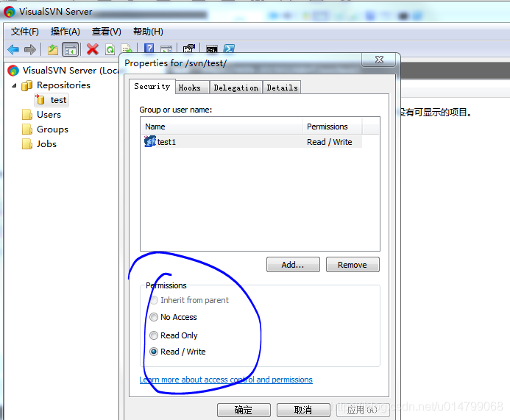This screenshot has width=510, height=420.
Task: Click the test1 user icon in list
Action: pyautogui.click(x=150, y=142)
